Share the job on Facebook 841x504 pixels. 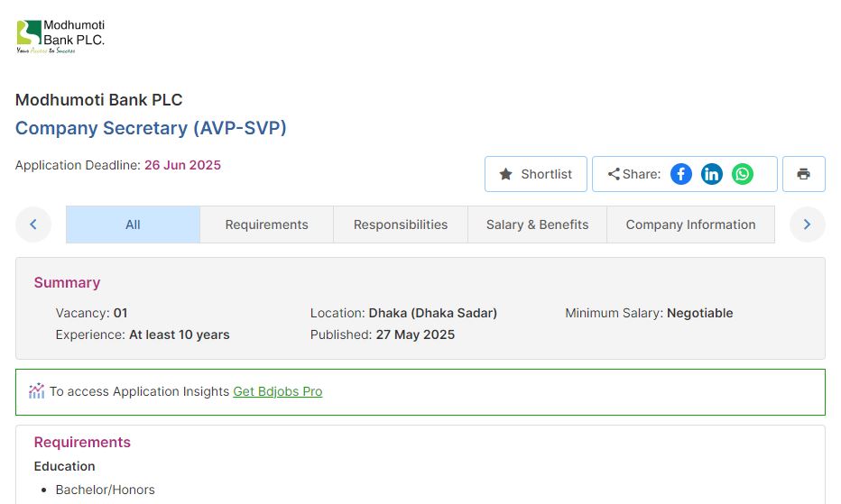(681, 174)
